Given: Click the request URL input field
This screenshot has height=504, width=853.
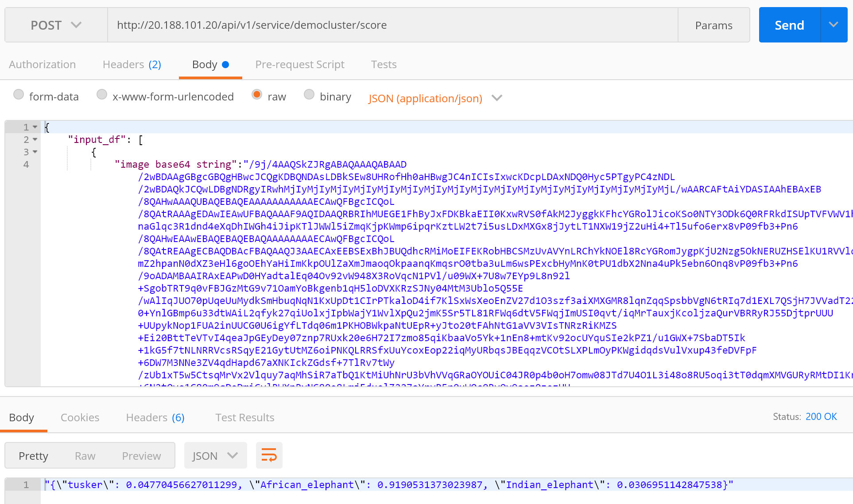Looking at the screenshot, I should tap(392, 25).
